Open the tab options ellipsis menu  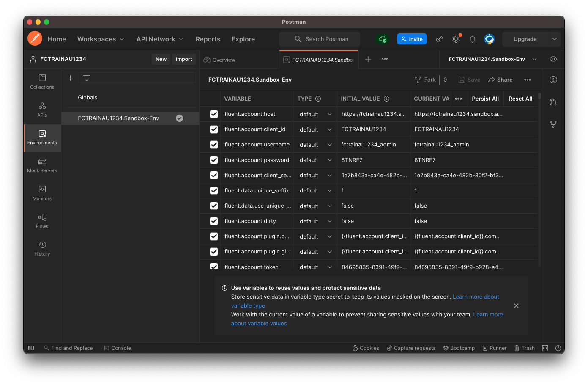[x=385, y=59]
